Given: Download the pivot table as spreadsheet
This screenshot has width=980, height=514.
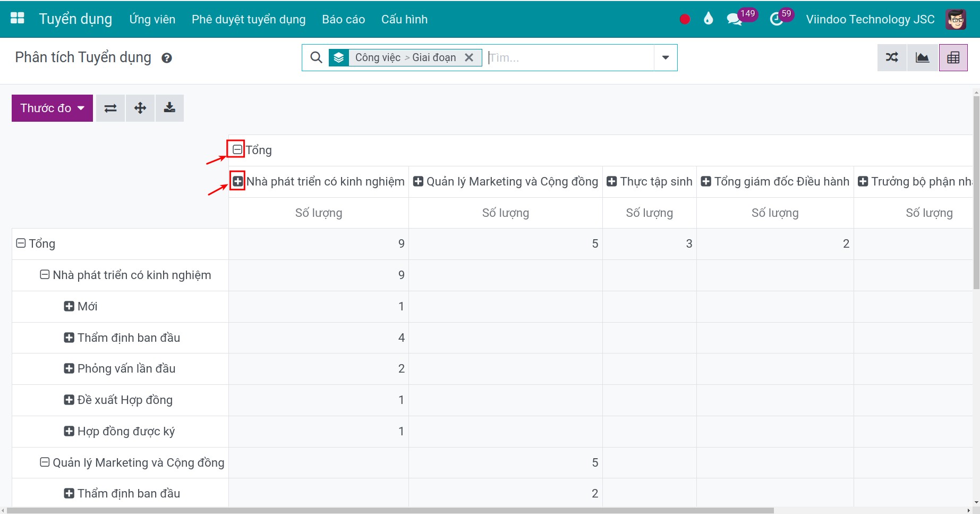Looking at the screenshot, I should 169,108.
